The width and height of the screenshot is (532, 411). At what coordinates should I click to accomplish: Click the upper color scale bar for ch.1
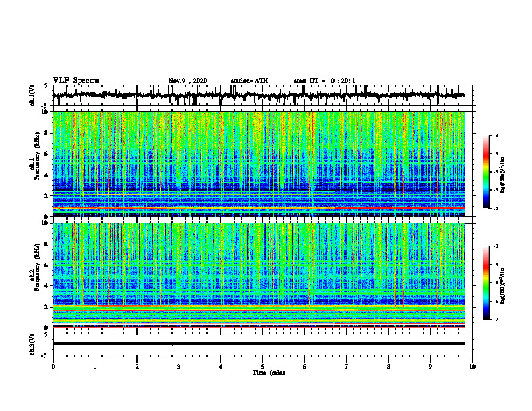coord(486,172)
